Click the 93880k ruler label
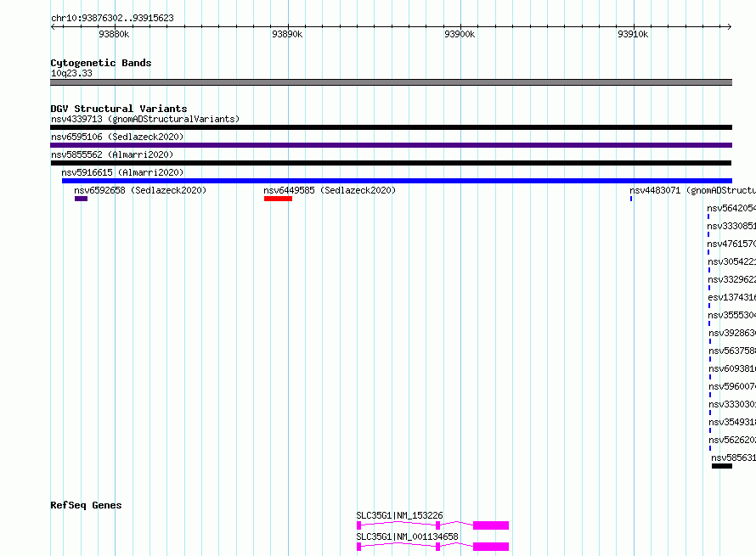756x556 pixels. [x=114, y=34]
